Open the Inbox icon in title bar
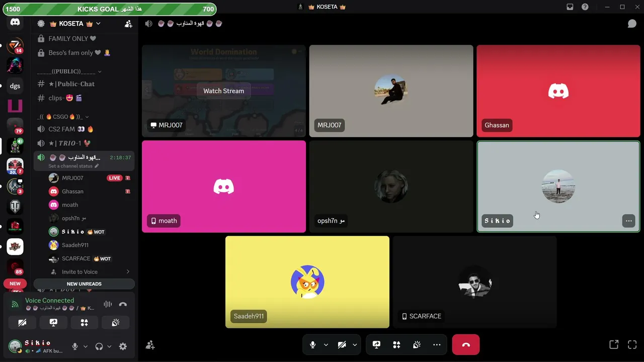 pos(570,7)
